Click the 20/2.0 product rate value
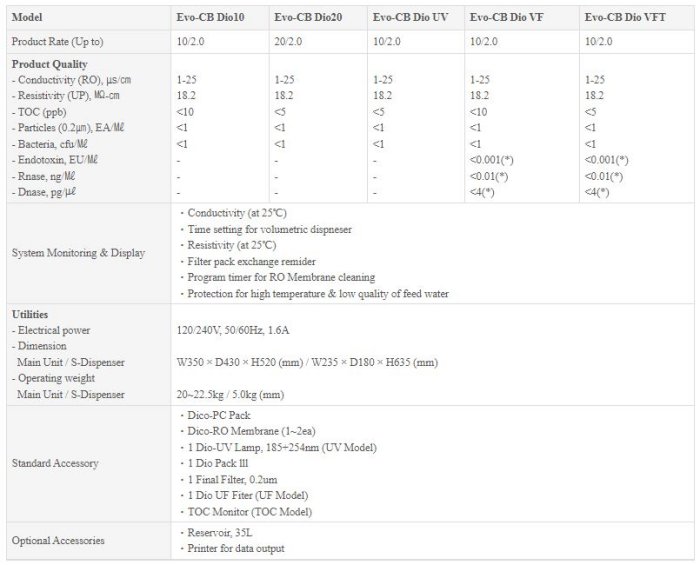The image size is (700, 565). 288,41
